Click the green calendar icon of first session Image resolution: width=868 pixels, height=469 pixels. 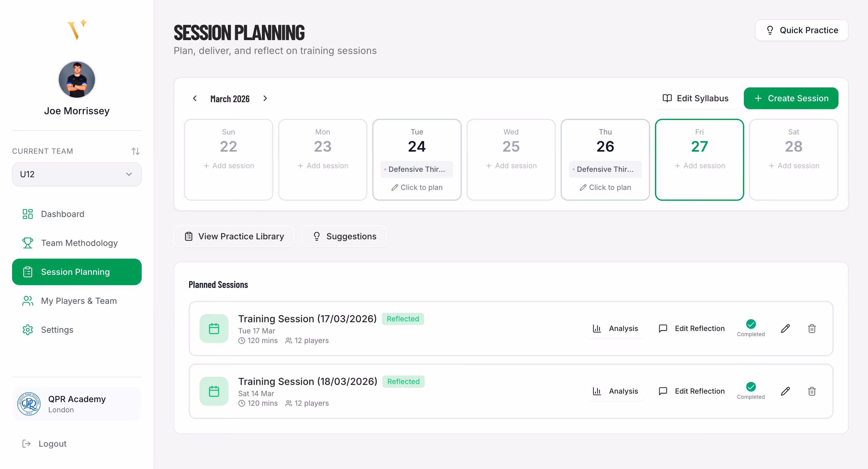214,329
